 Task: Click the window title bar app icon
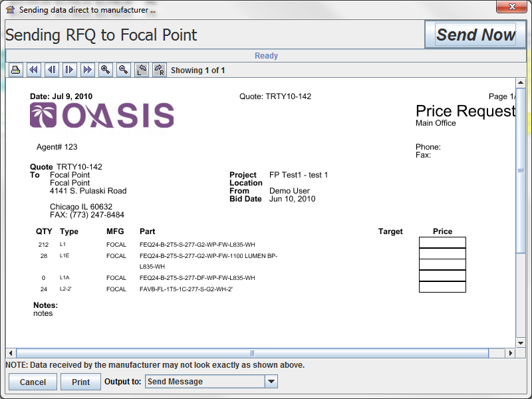pyautogui.click(x=11, y=9)
